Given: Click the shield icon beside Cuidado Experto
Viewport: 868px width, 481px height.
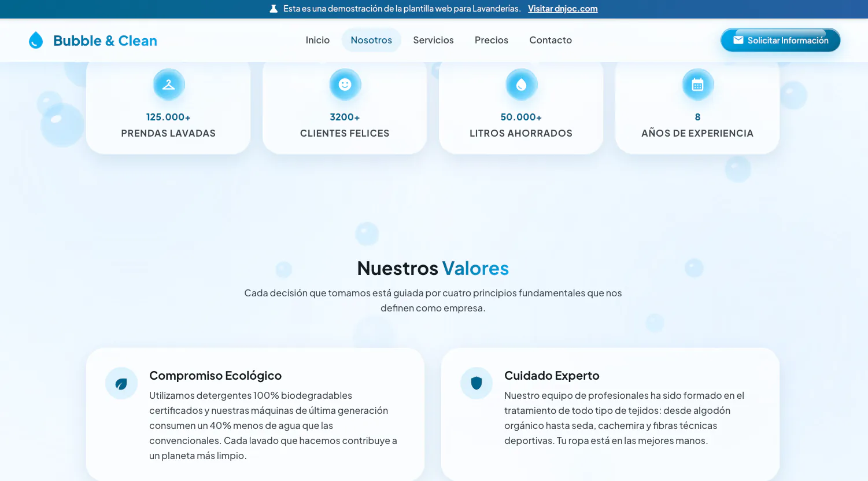Looking at the screenshot, I should point(477,383).
